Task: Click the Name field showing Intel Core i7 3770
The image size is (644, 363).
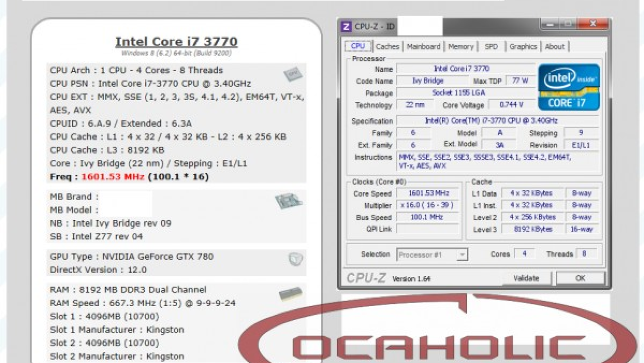Action: [x=465, y=69]
